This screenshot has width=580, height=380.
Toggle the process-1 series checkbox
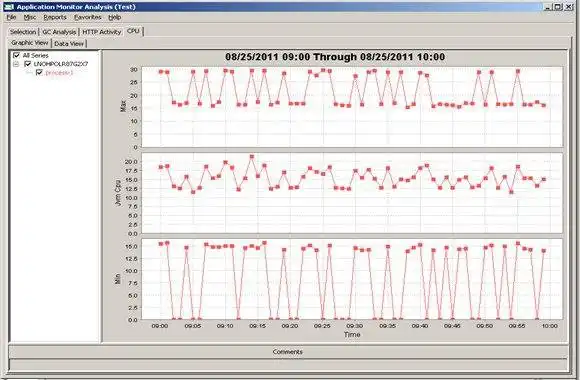coord(39,73)
